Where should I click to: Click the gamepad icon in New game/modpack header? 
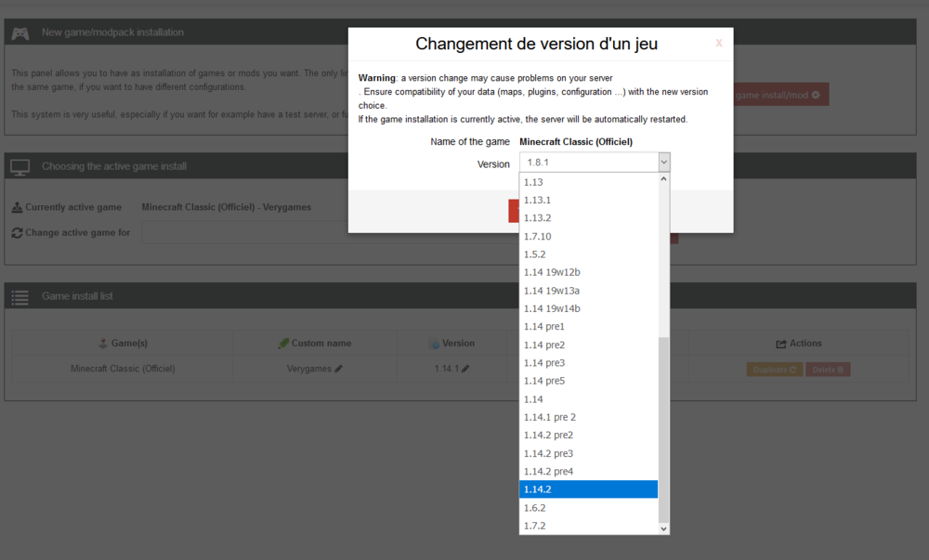coord(20,33)
